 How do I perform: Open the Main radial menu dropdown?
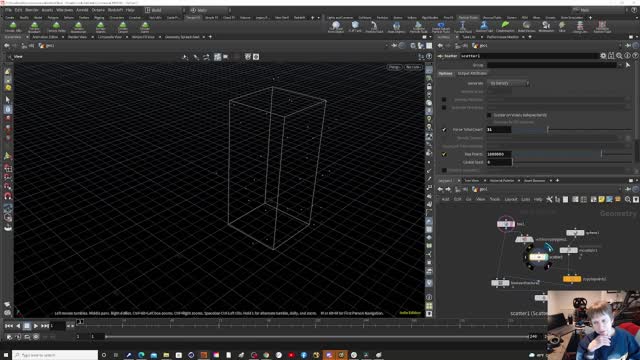[210, 10]
